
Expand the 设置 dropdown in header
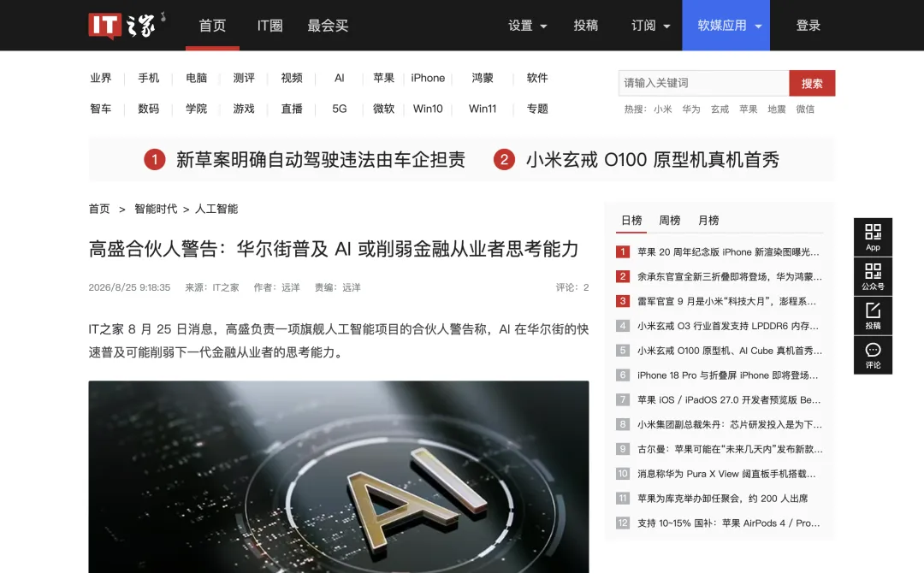(527, 26)
